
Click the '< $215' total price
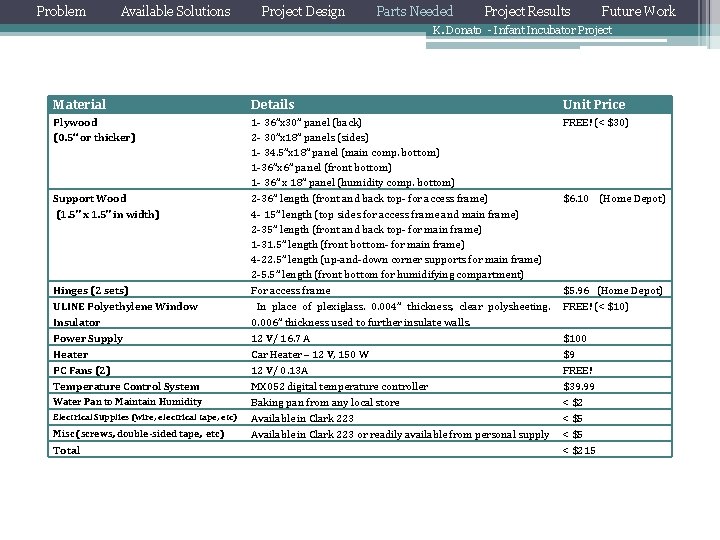click(579, 450)
